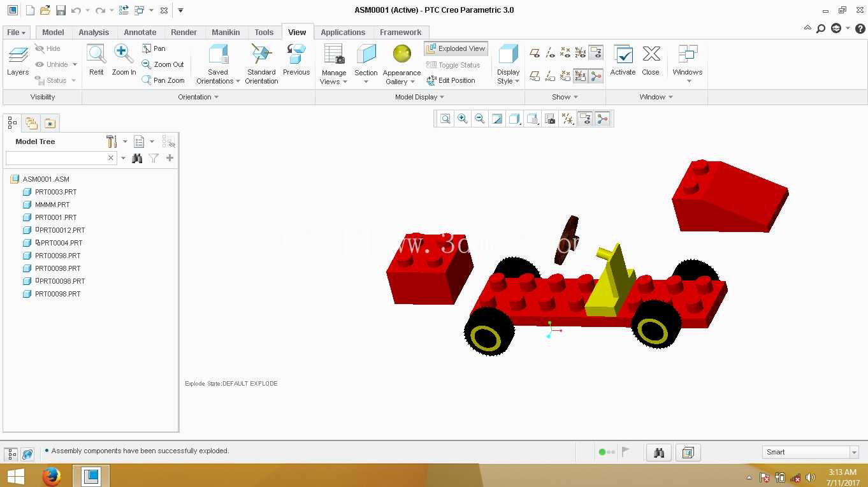This screenshot has height=487, width=868.
Task: Click the Previous view button
Action: 296,61
